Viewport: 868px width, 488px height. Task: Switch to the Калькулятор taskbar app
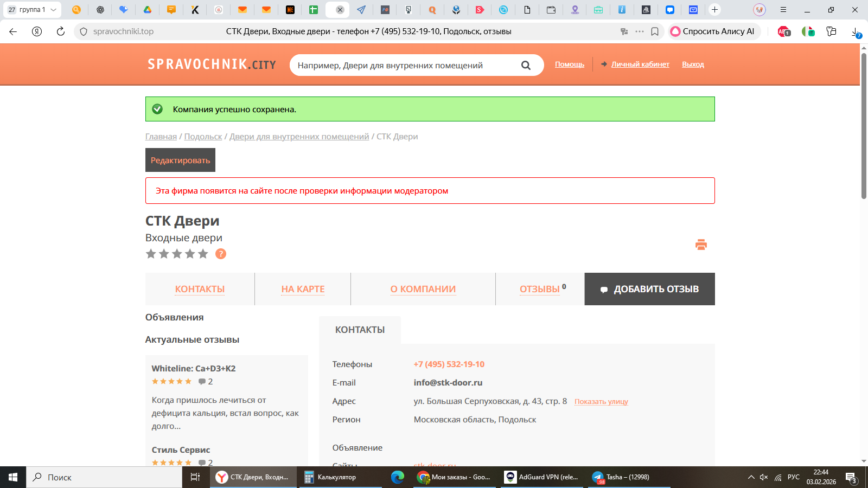tap(340, 477)
